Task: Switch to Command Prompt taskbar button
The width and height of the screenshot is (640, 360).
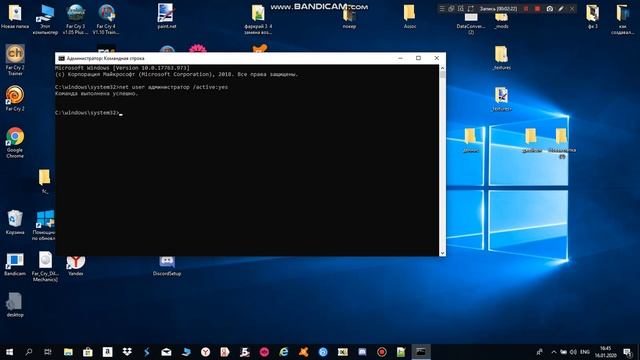Action: [x=421, y=352]
